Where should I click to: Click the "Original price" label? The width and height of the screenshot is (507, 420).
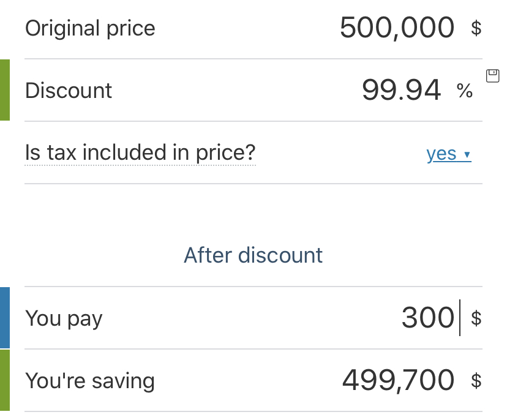pyautogui.click(x=90, y=28)
